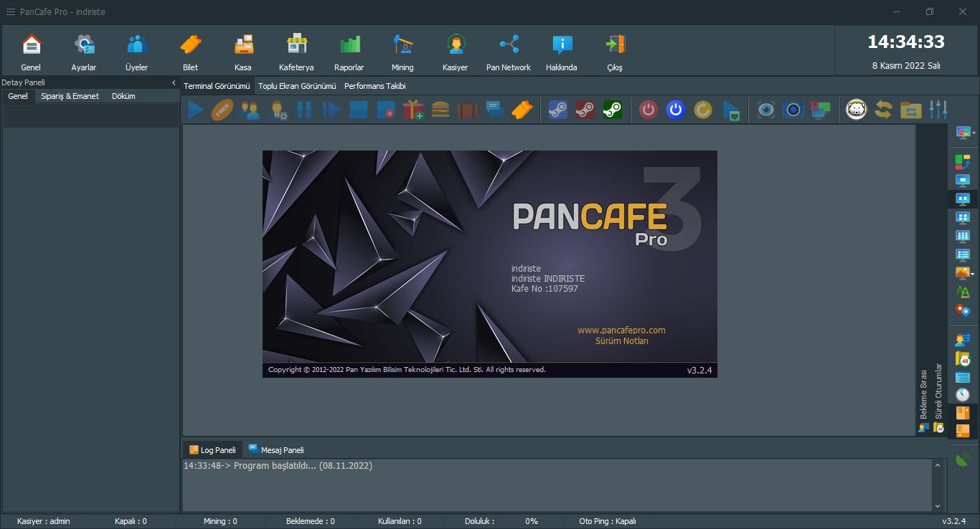Click the hamburger cafeteria order icon

click(x=440, y=110)
